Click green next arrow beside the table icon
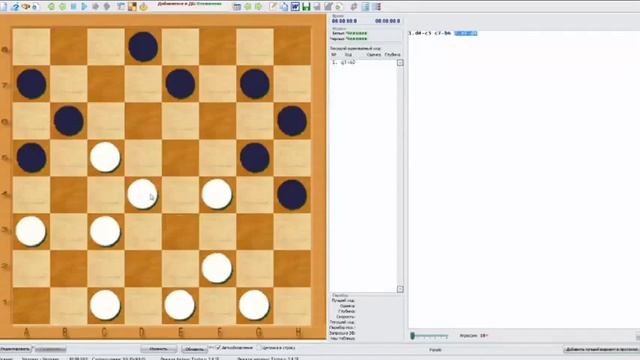The height and width of the screenshot is (360, 640). (x=258, y=7)
